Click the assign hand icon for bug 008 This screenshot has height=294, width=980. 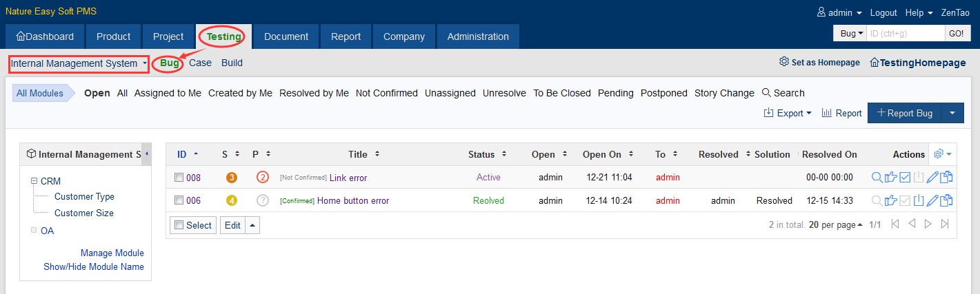(890, 178)
